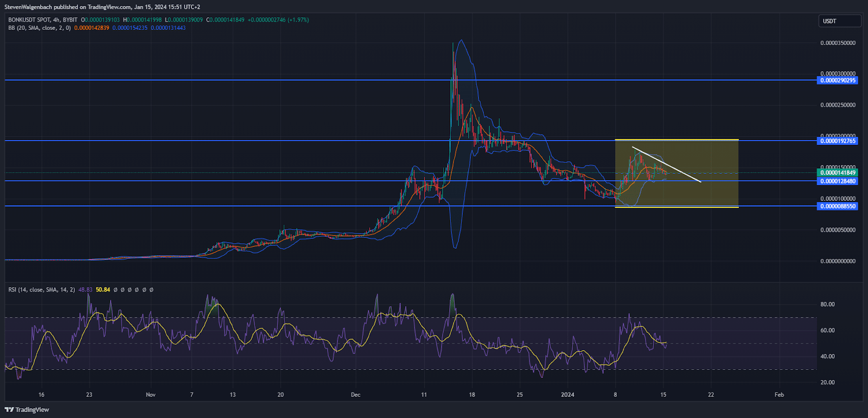Click the Nov marker on time axis
Image resolution: width=868 pixels, height=418 pixels.
[x=151, y=395]
